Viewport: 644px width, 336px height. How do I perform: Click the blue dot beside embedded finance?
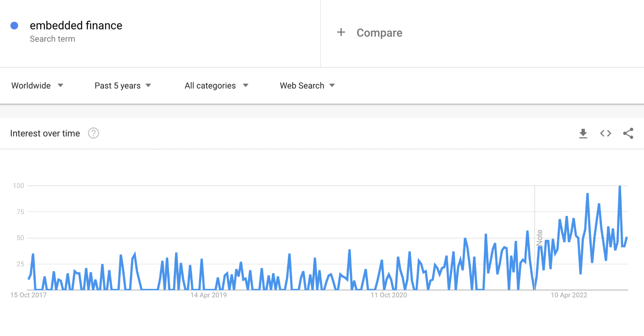pyautogui.click(x=14, y=26)
